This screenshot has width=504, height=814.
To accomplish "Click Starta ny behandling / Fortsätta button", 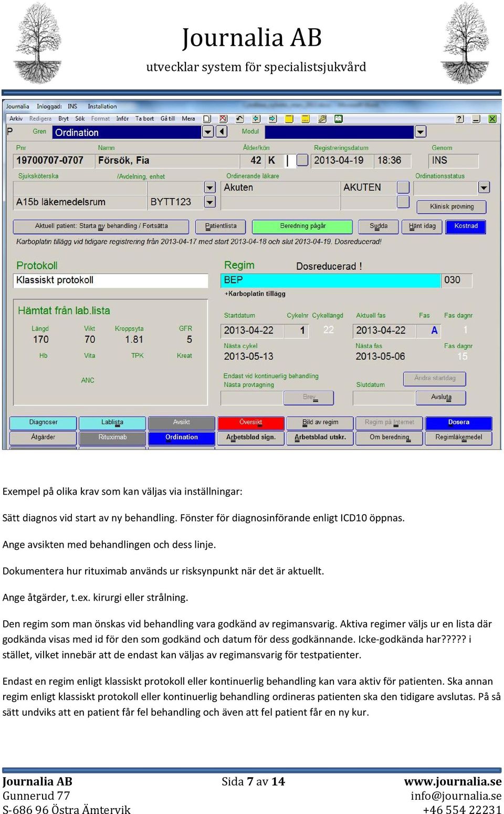I will (x=101, y=226).
